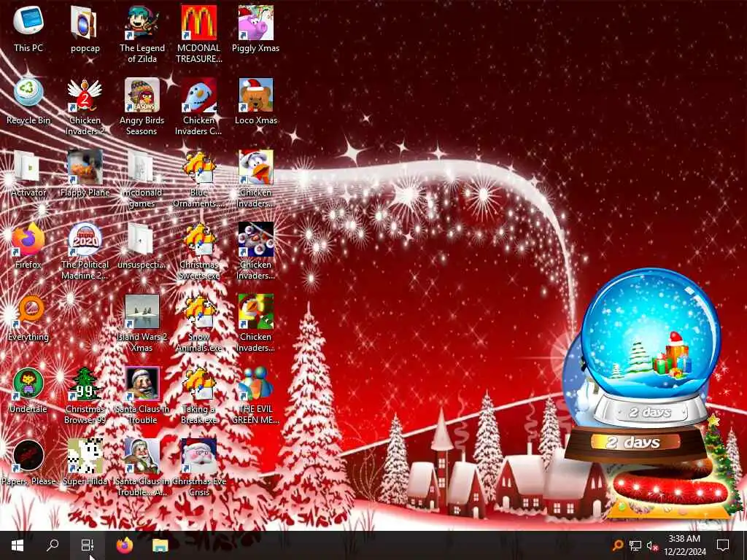
Task: Select the unsuspecti... folder icon
Action: pos(142,246)
